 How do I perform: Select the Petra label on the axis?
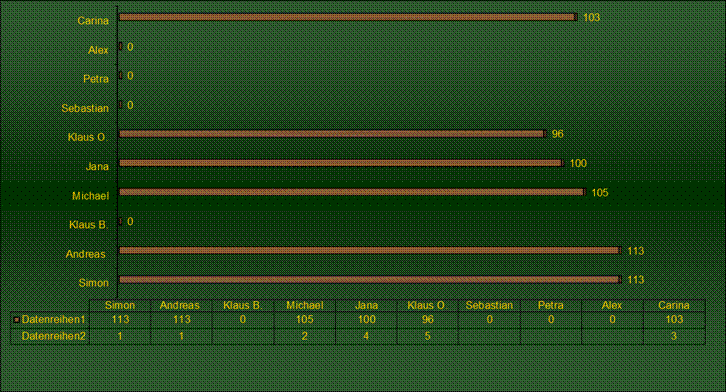96,79
